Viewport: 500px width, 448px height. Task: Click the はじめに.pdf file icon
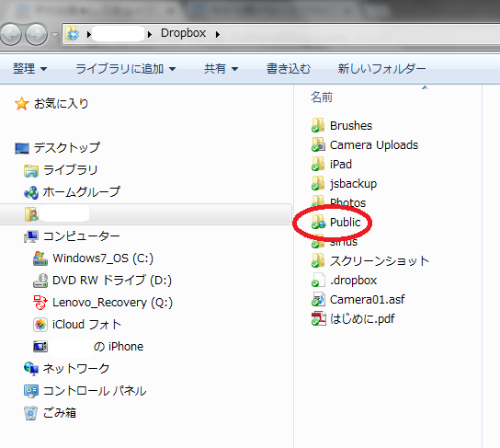[x=318, y=318]
